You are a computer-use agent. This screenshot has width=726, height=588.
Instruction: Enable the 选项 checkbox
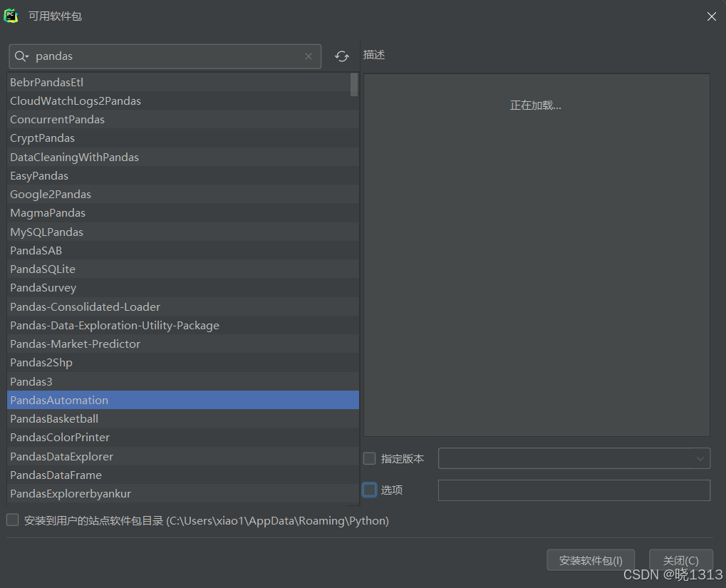370,490
